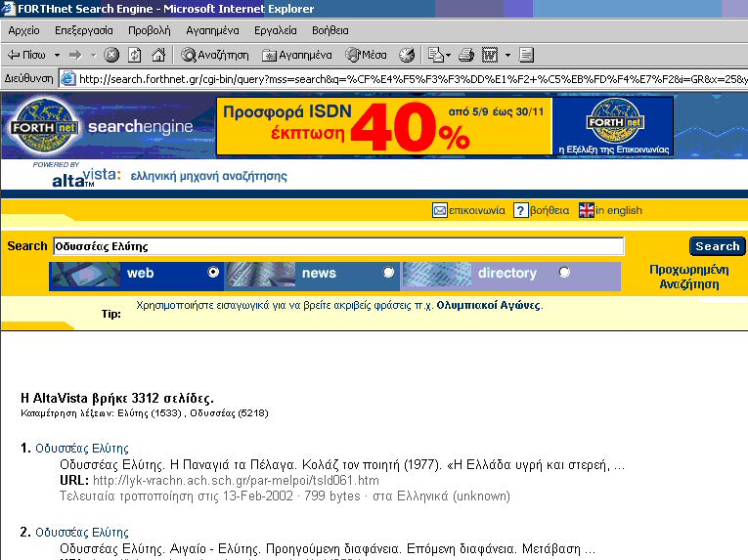Switch to in english link
The image size is (748, 560).
(x=619, y=210)
